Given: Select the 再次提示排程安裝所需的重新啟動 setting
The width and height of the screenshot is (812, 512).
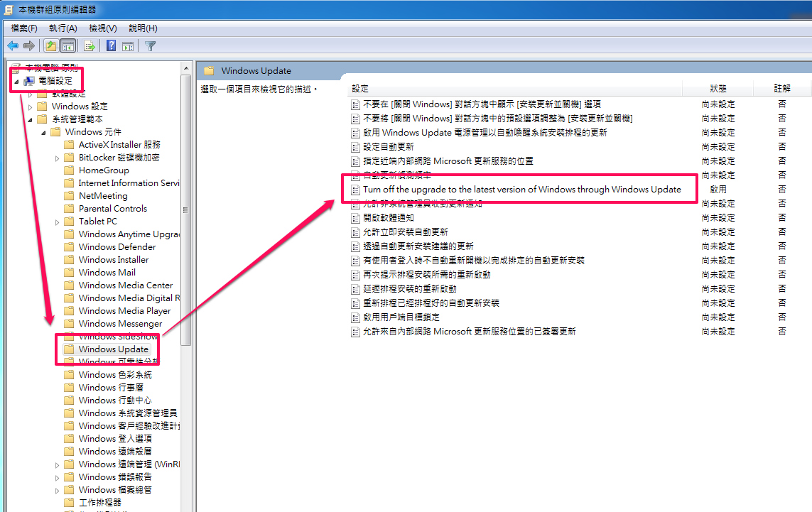Looking at the screenshot, I should [427, 275].
